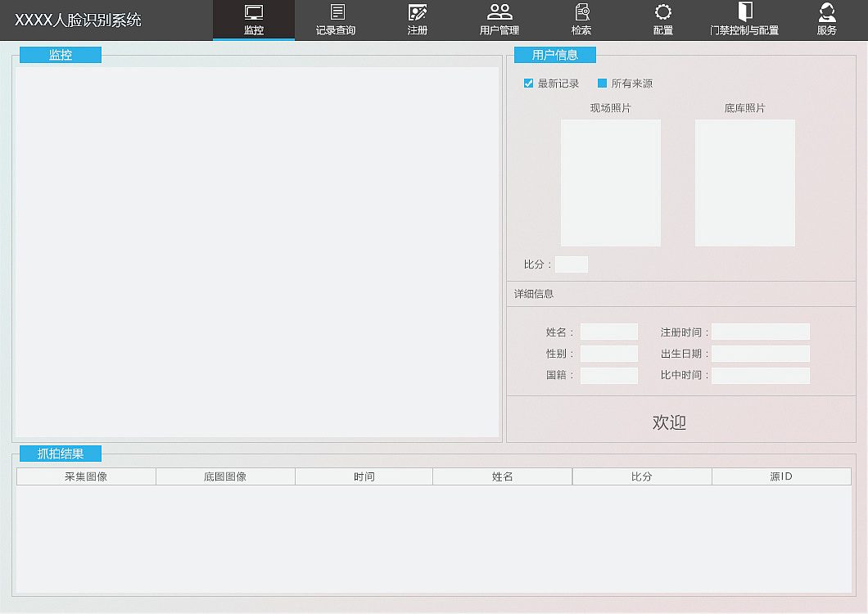Image resolution: width=868 pixels, height=614 pixels.
Task: Click the XXXX人脸识别系统 title
Action: pyautogui.click(x=78, y=20)
